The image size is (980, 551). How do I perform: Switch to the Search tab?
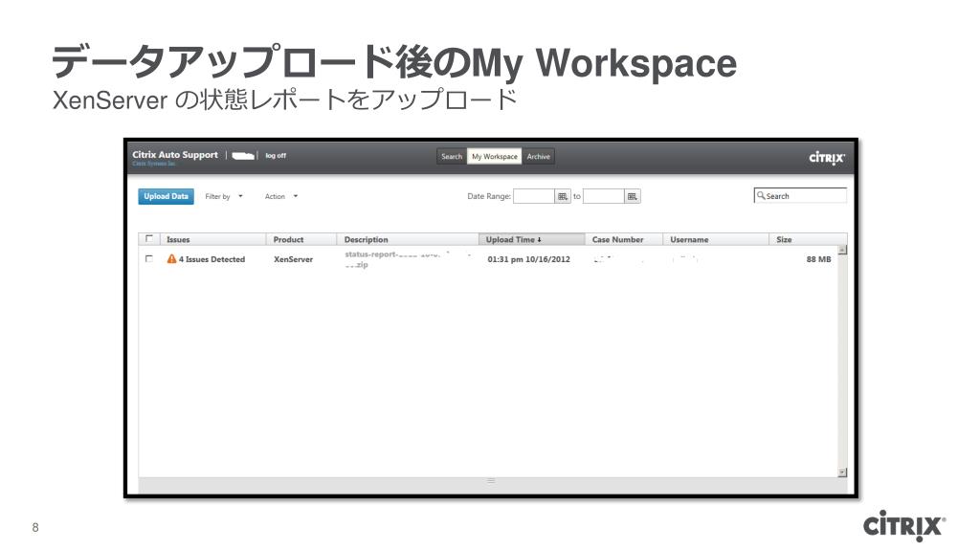[452, 157]
